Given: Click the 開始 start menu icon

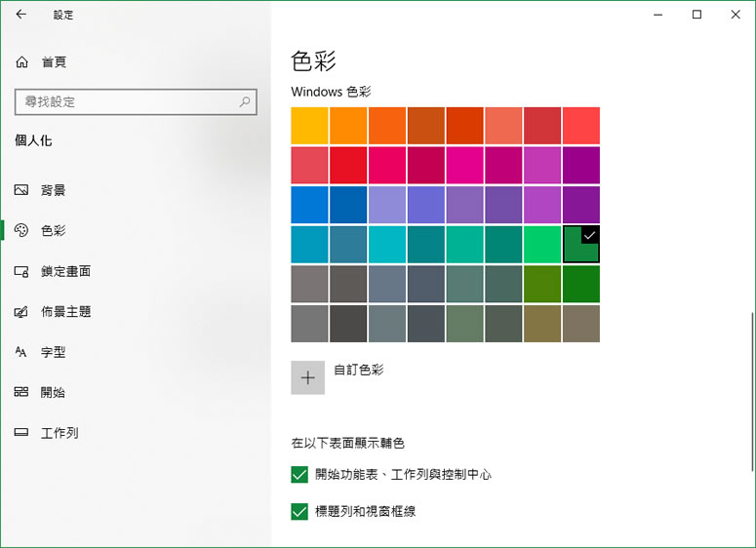Looking at the screenshot, I should (x=21, y=392).
